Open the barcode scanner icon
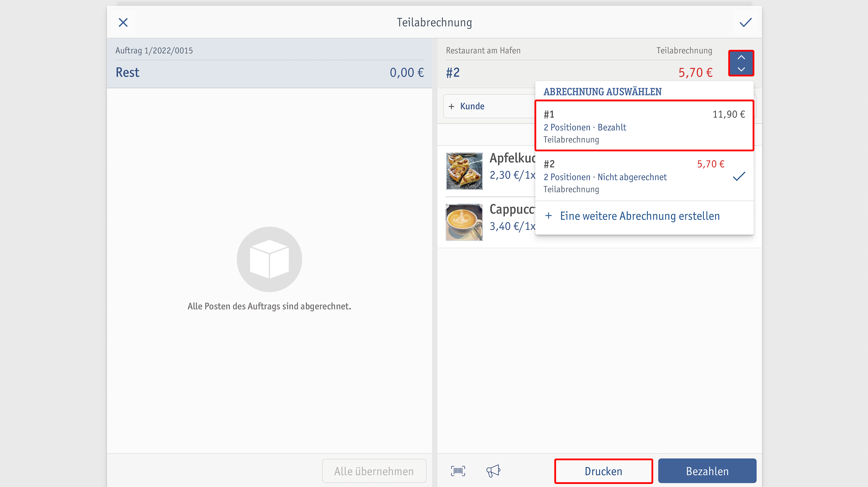868x487 pixels. 458,471
